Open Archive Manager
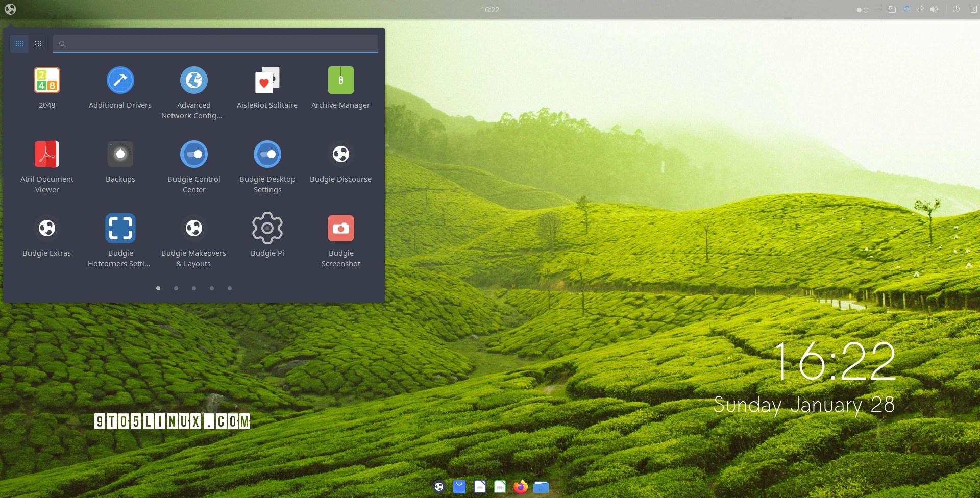Screen dimensions: 980x498 pyautogui.click(x=340, y=81)
